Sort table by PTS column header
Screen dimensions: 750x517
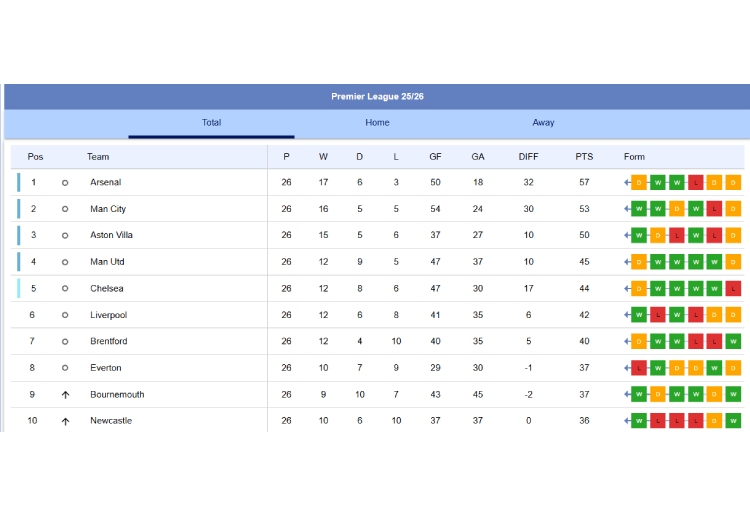tap(584, 157)
